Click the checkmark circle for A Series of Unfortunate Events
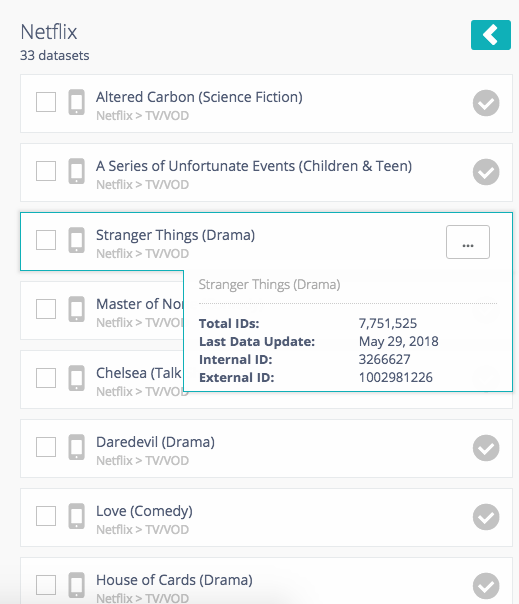 [486, 172]
